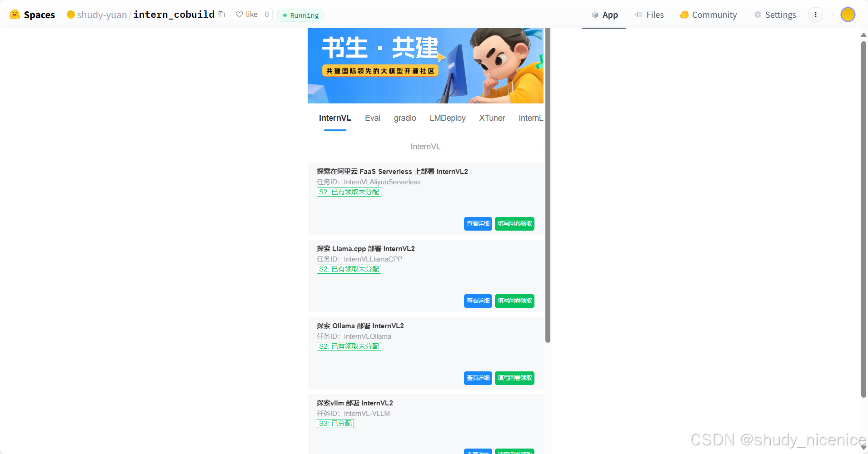
Task: Click the task ID InternVL-VLLM
Action: click(367, 414)
